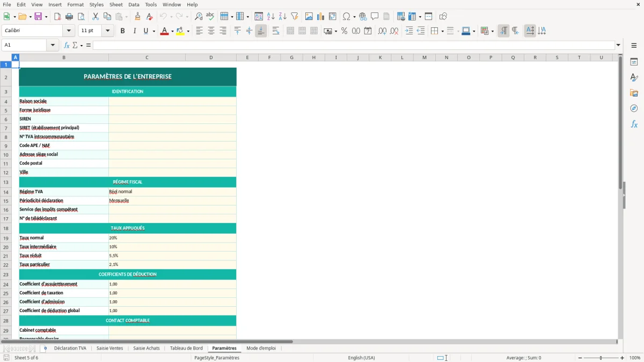This screenshot has height=362, width=644.
Task: Click the Split Window icon
Action: tap(429, 17)
